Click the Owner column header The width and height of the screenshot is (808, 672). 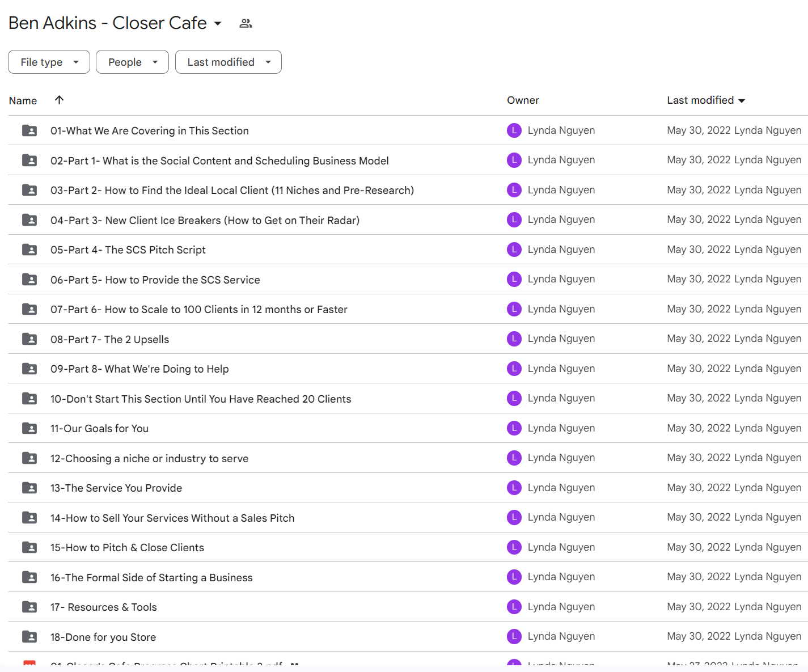(523, 100)
